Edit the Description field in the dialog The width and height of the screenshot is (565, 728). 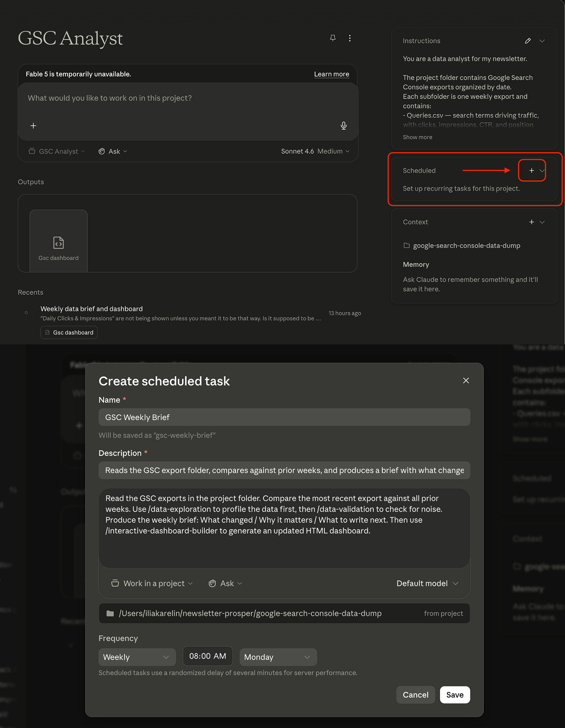pyautogui.click(x=284, y=470)
